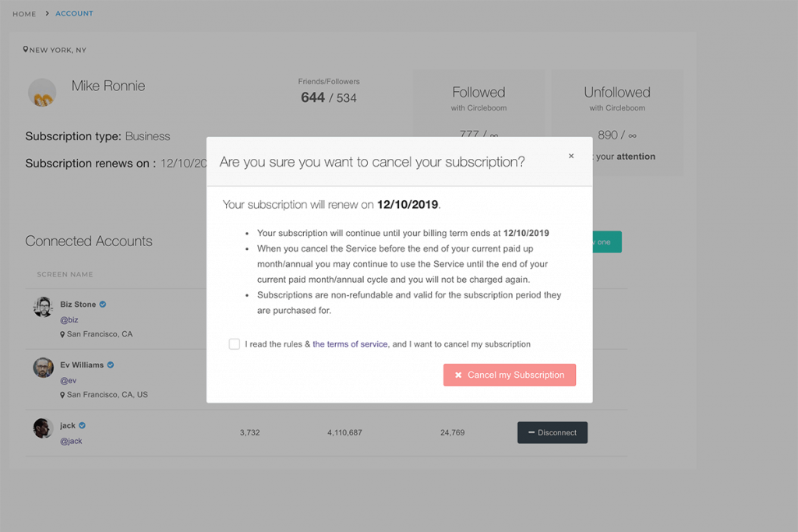Open Mike Ronnie's profile avatar
Screen dimensions: 798x532
42,93
